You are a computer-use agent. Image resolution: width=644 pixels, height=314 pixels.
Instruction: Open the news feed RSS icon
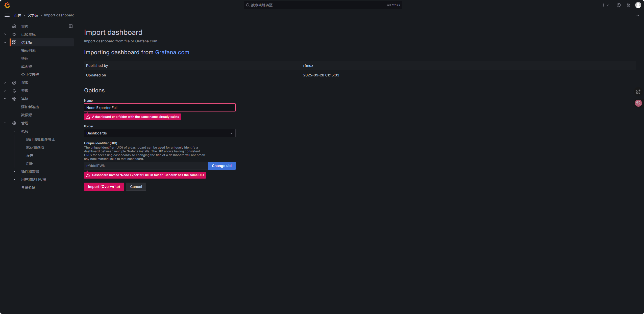coord(628,5)
